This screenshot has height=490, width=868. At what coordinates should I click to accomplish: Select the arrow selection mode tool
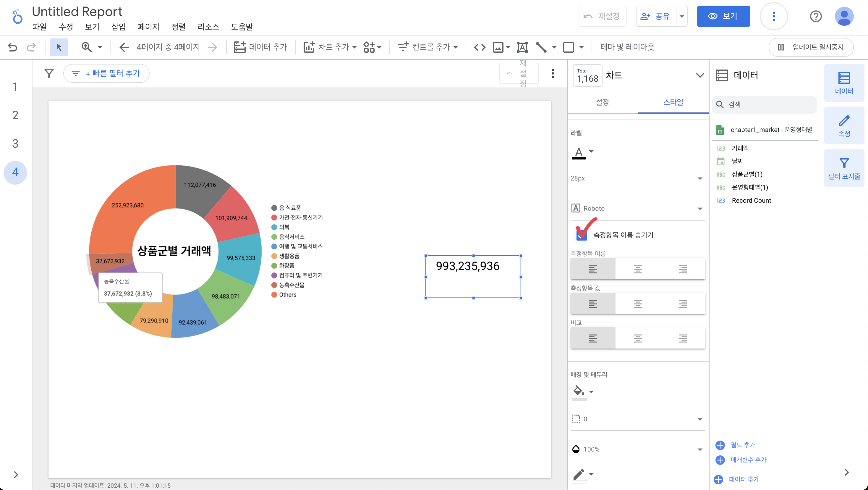59,47
